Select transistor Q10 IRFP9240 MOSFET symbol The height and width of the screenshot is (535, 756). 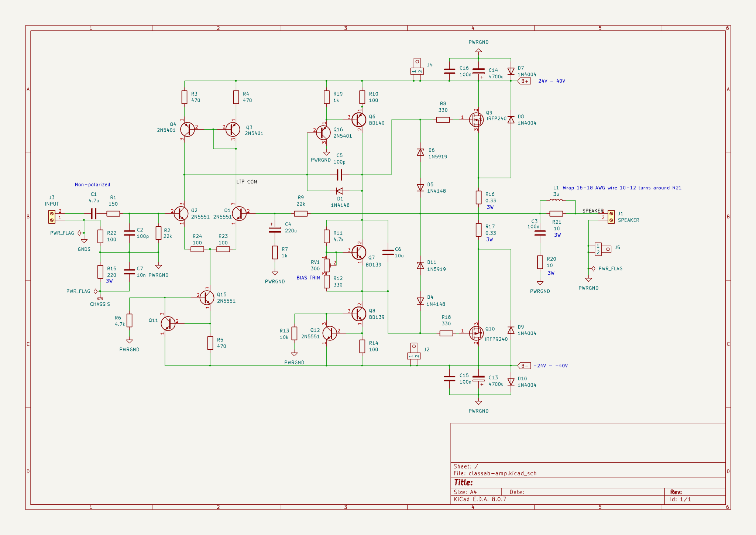point(476,333)
